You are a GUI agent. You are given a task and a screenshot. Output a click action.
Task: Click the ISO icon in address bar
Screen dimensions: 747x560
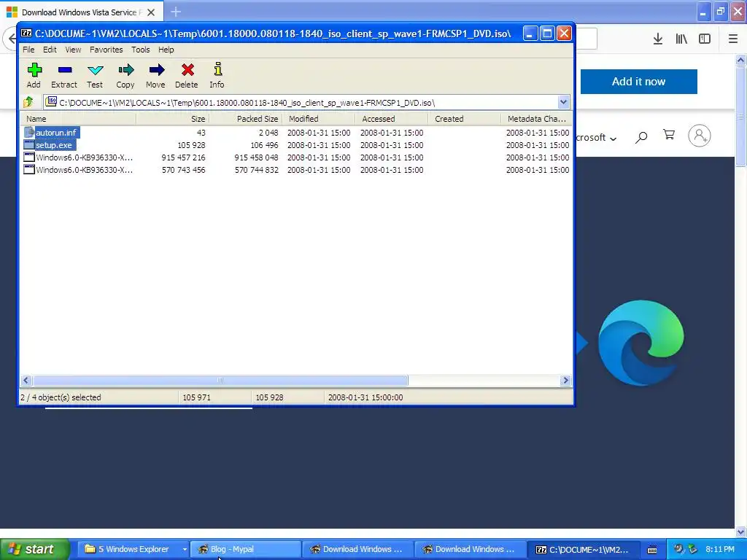click(x=51, y=101)
